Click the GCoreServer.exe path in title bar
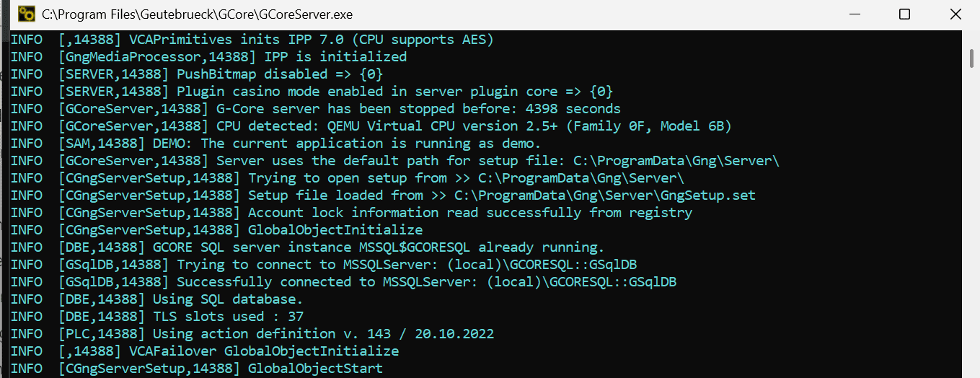This screenshot has width=980, height=378. 197,14
